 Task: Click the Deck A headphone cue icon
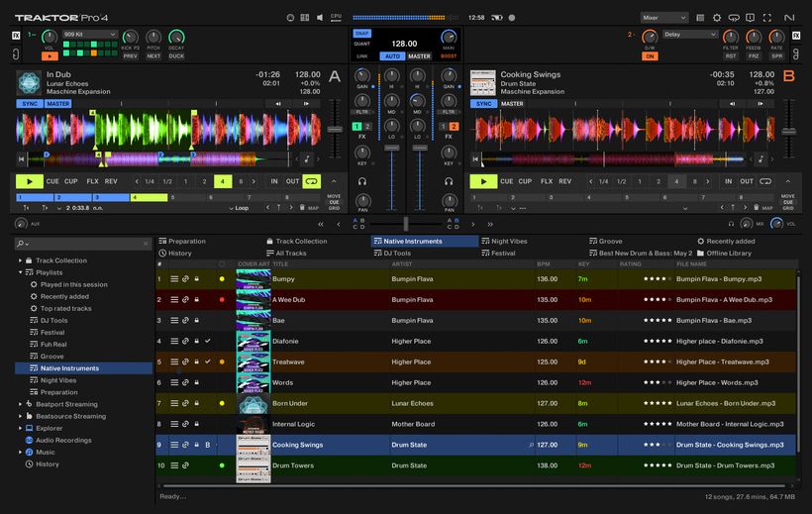click(x=362, y=181)
